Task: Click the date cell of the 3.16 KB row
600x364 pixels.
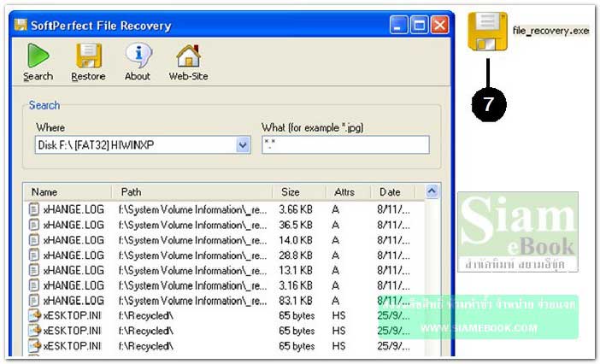Action: pyautogui.click(x=393, y=285)
